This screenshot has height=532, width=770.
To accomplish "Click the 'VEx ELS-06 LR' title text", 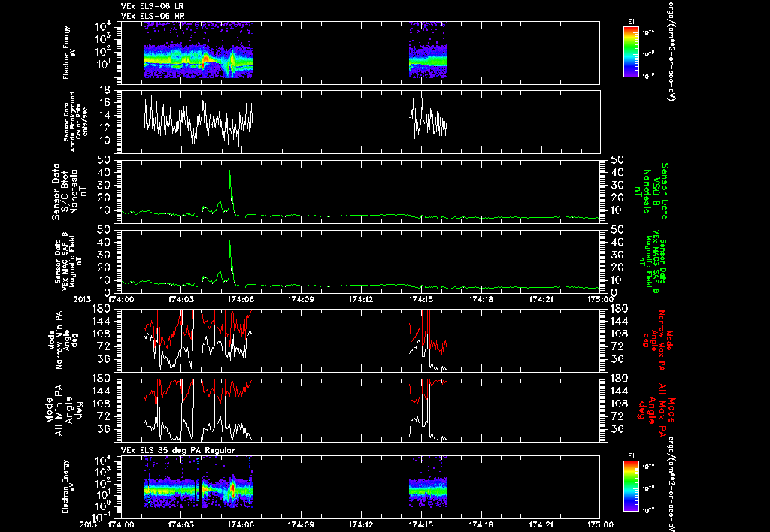I will [x=153, y=6].
